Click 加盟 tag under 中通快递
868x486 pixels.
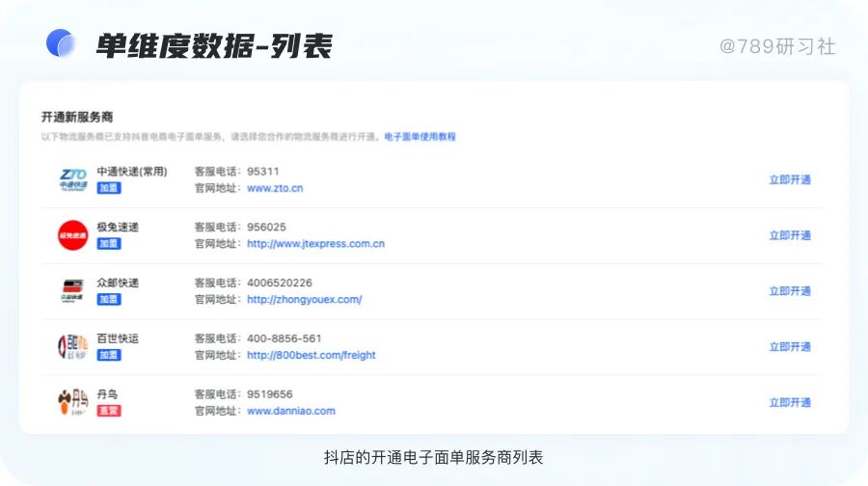[x=109, y=188]
